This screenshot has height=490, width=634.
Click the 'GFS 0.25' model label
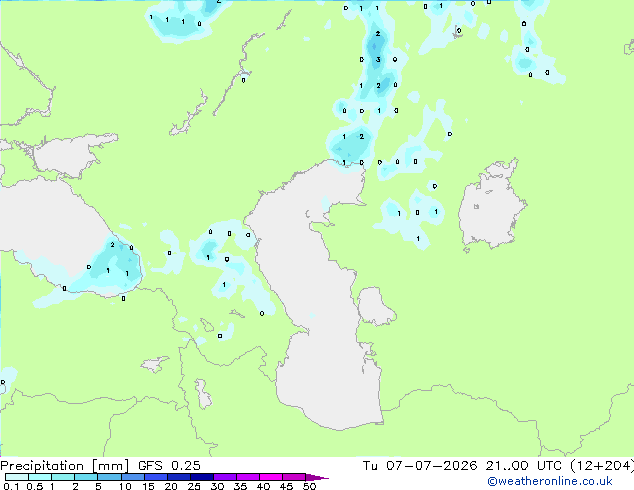pos(169,466)
